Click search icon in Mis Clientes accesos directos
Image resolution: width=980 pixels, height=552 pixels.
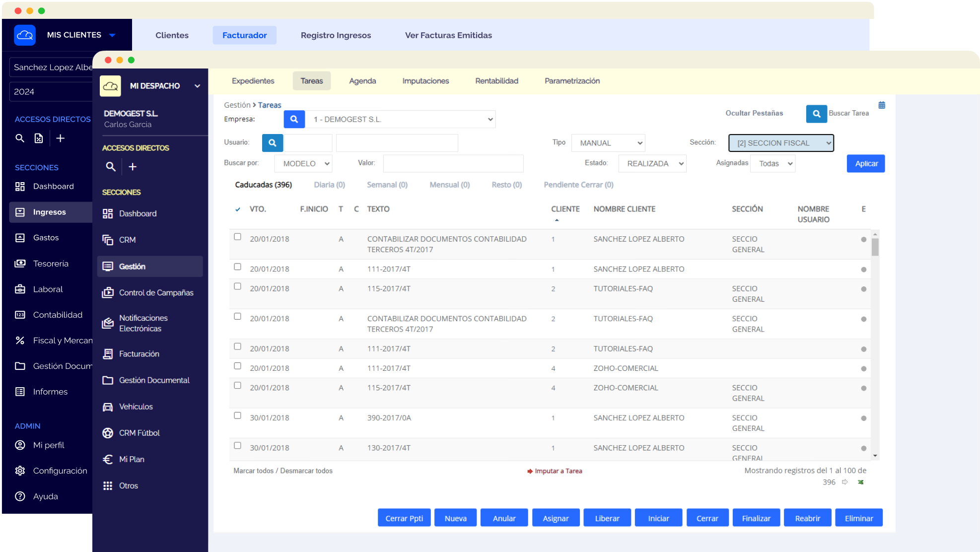[x=20, y=138]
